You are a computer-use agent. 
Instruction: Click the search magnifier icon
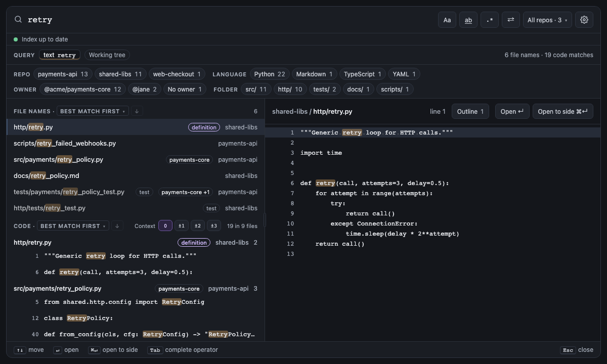point(18,20)
